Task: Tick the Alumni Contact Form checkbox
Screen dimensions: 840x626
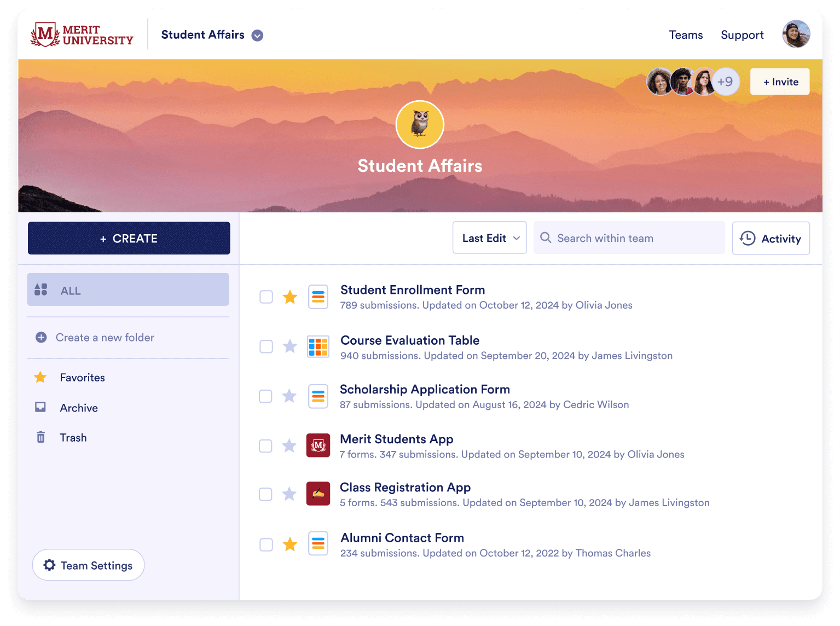Action: tap(266, 544)
